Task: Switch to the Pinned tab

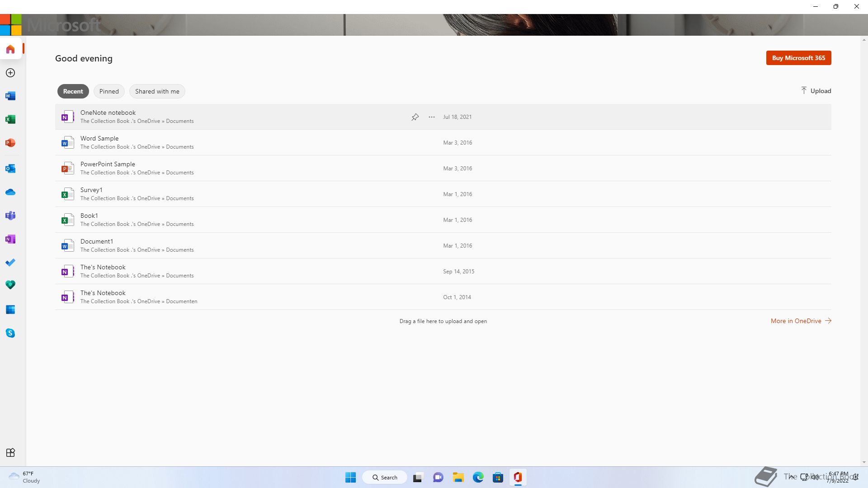Action: pos(109,91)
